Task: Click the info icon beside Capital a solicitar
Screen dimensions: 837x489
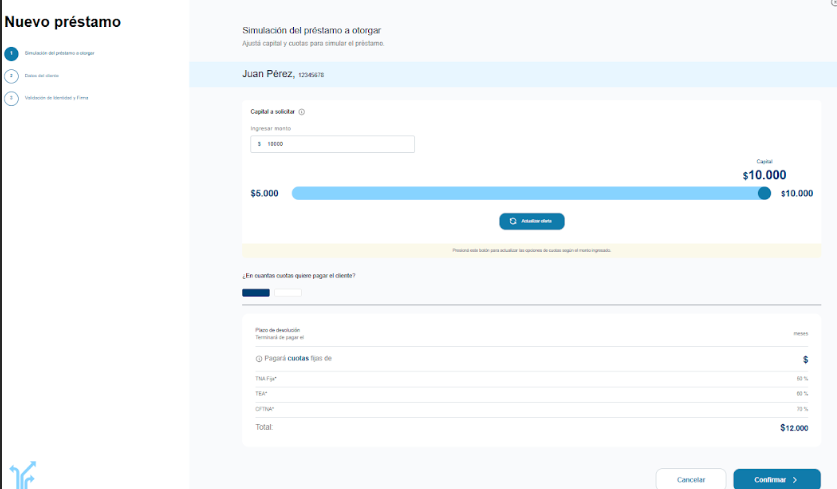Action: (302, 112)
